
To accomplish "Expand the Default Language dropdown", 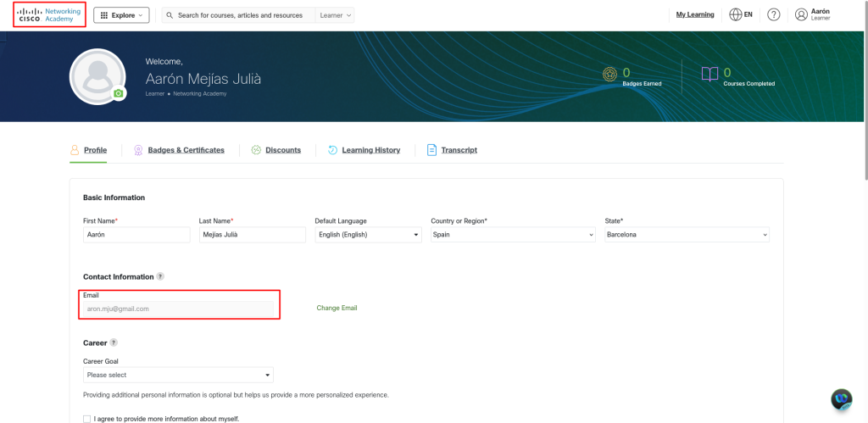I will coord(367,235).
